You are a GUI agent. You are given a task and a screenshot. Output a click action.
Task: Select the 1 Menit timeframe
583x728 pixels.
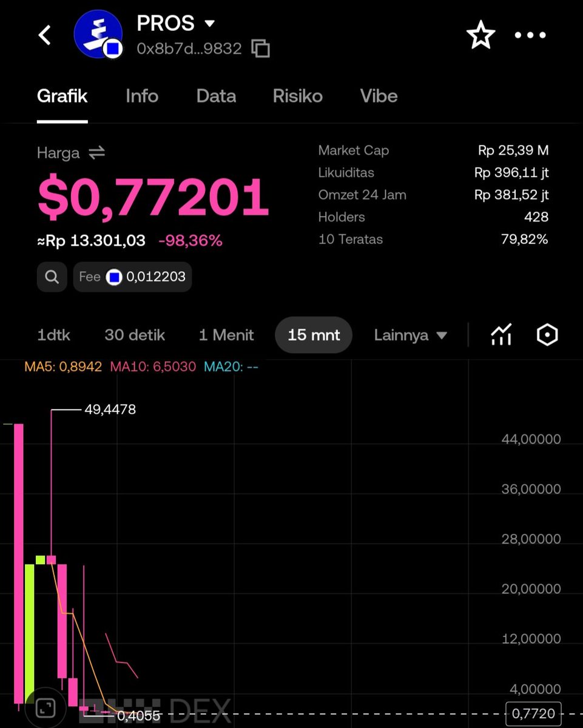pos(226,335)
